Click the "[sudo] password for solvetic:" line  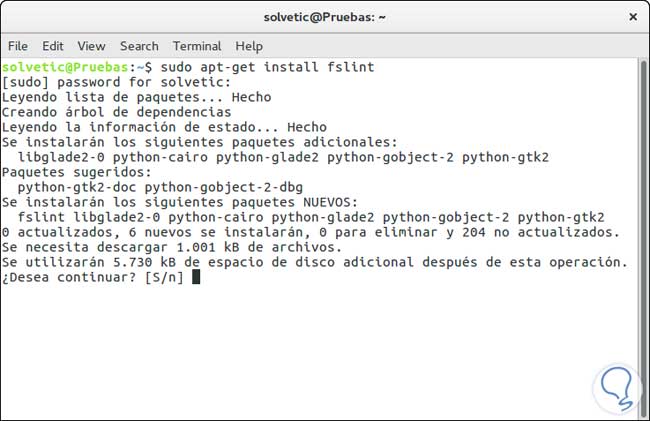[116, 82]
